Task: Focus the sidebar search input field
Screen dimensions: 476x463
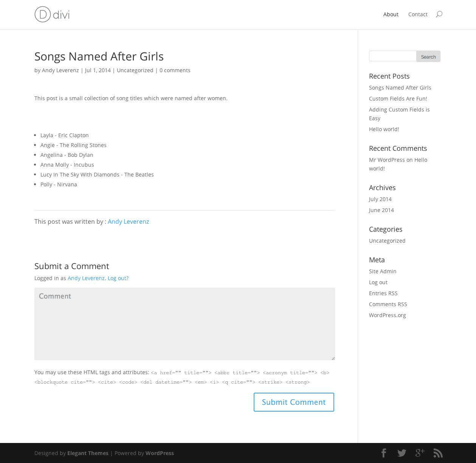Action: [392, 56]
